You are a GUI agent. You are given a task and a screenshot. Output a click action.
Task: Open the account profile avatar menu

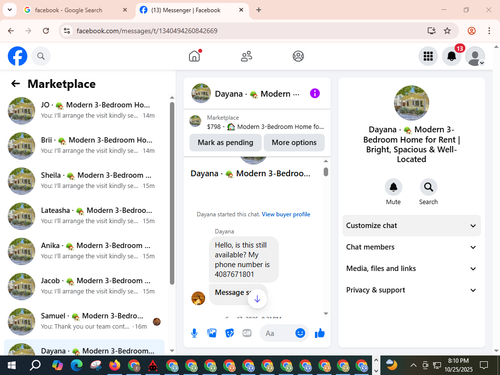tap(475, 56)
